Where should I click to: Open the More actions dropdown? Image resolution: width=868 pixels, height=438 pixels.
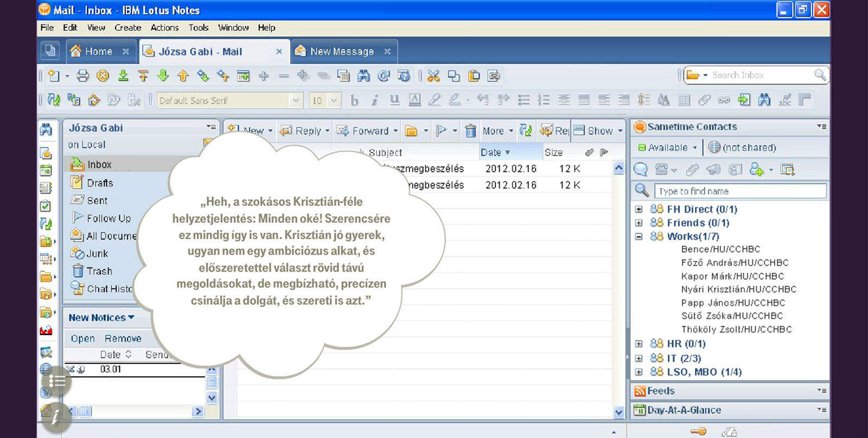pyautogui.click(x=497, y=131)
